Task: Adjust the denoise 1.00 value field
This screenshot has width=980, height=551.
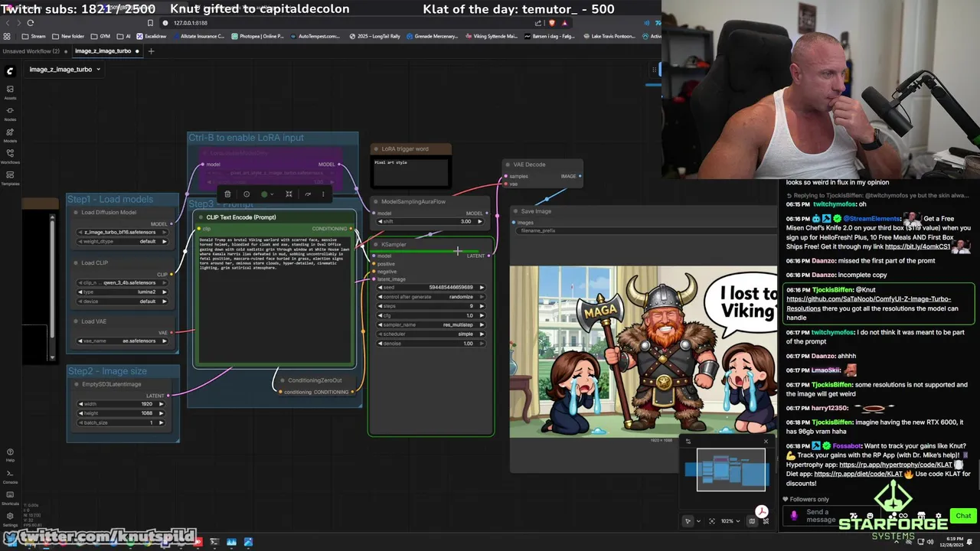Action: 431,343
